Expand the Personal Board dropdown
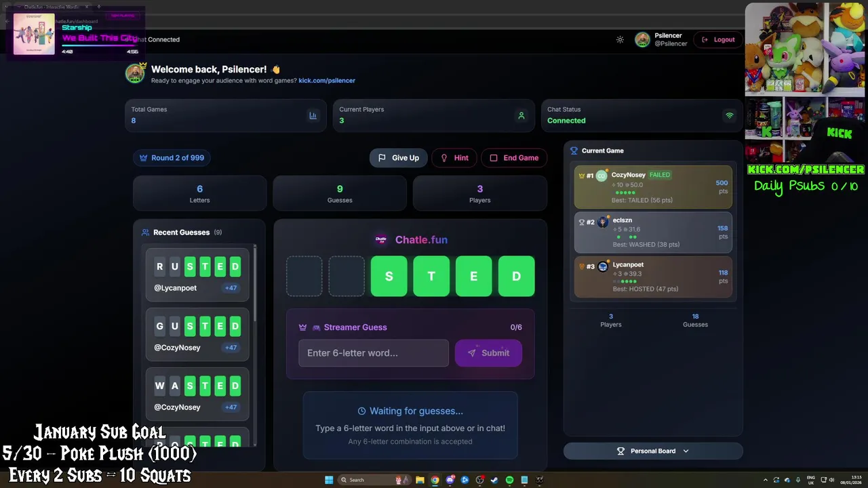 pyautogui.click(x=653, y=451)
